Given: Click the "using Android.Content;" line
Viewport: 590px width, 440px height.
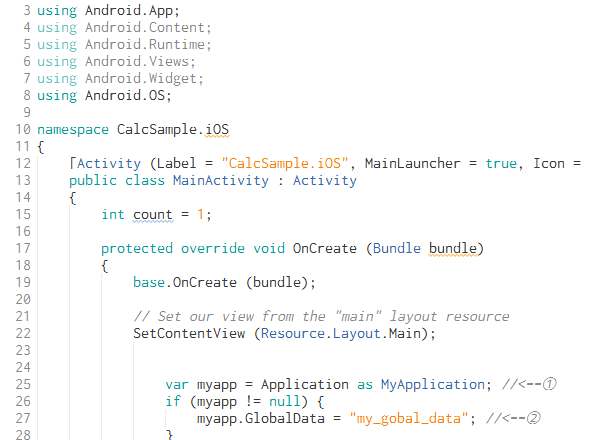Looking at the screenshot, I should [124, 27].
